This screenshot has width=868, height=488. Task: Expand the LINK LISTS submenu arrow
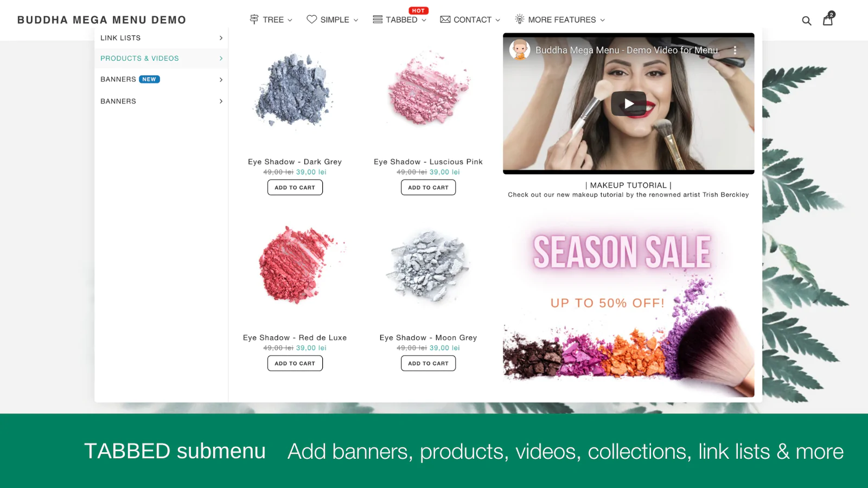[x=221, y=38]
